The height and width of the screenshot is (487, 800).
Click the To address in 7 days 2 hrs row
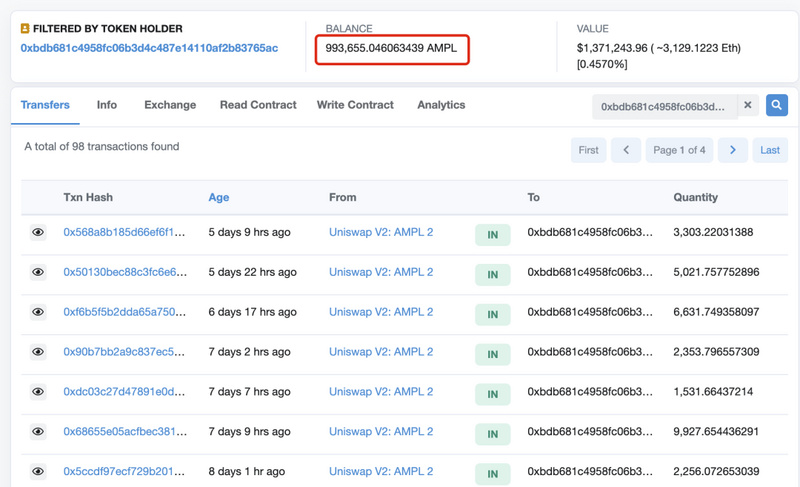590,351
